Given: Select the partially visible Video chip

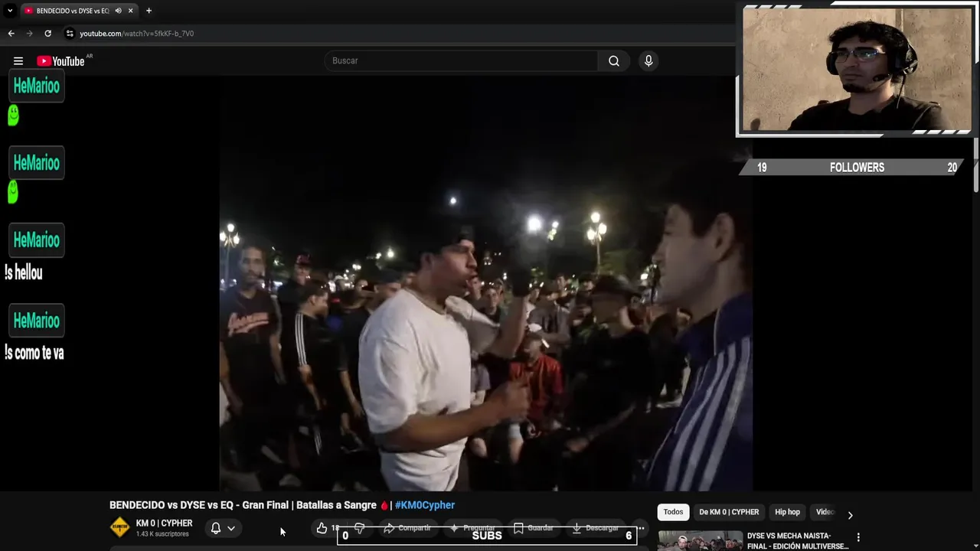Looking at the screenshot, I should coord(824,512).
